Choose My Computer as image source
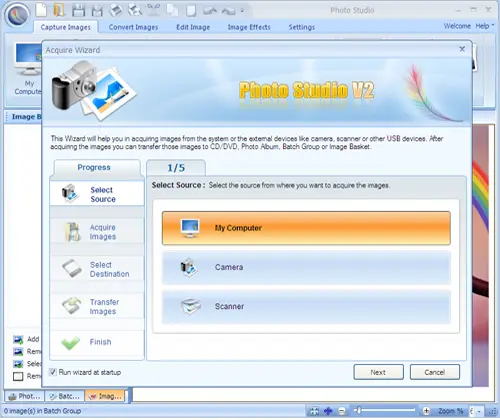Screen dimensions: 500x420 [x=306, y=228]
